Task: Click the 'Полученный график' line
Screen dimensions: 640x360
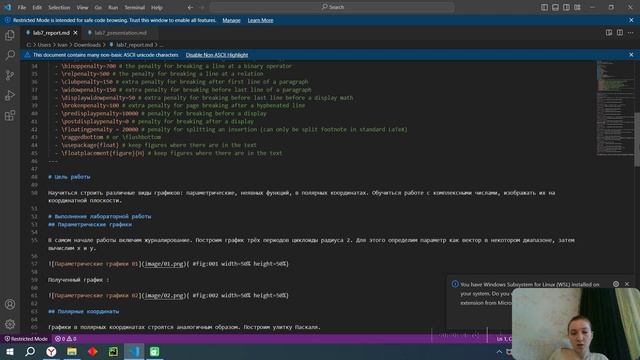Action: pos(79,280)
